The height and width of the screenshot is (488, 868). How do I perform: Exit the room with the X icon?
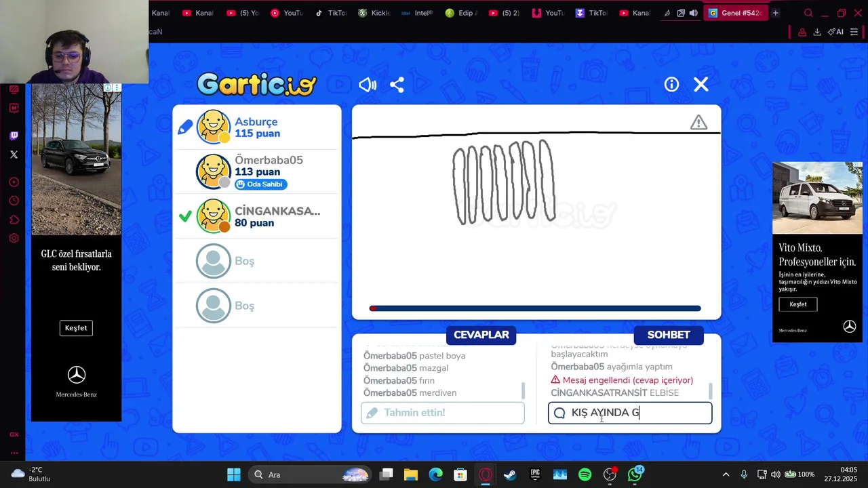[x=701, y=84]
